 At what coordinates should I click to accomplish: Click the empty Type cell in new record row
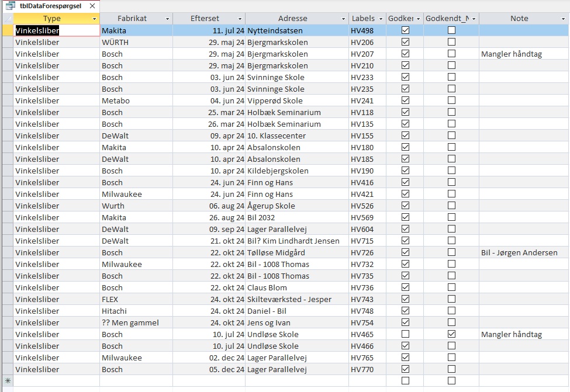57,381
